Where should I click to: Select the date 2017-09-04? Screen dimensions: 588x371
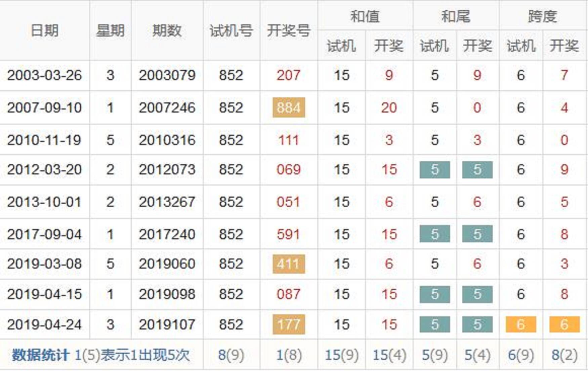point(44,234)
